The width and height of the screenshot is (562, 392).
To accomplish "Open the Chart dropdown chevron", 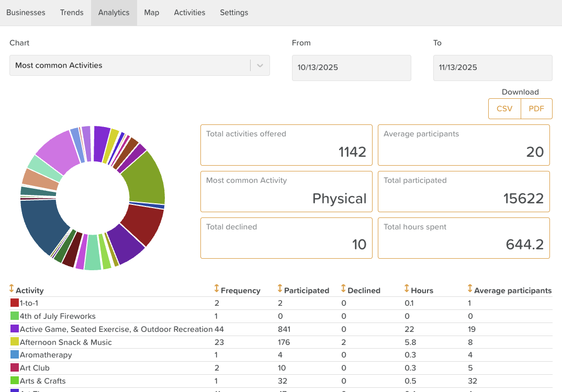I will [x=260, y=65].
